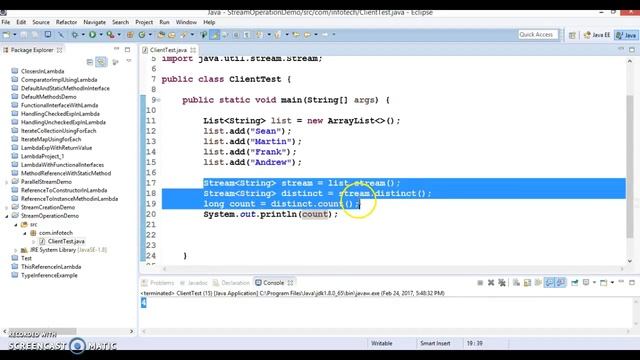Collapse the src folder node
The image size is (640, 360).
16,224
